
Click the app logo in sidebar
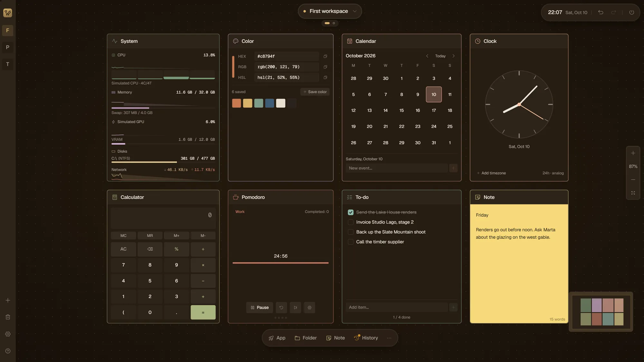(8, 13)
